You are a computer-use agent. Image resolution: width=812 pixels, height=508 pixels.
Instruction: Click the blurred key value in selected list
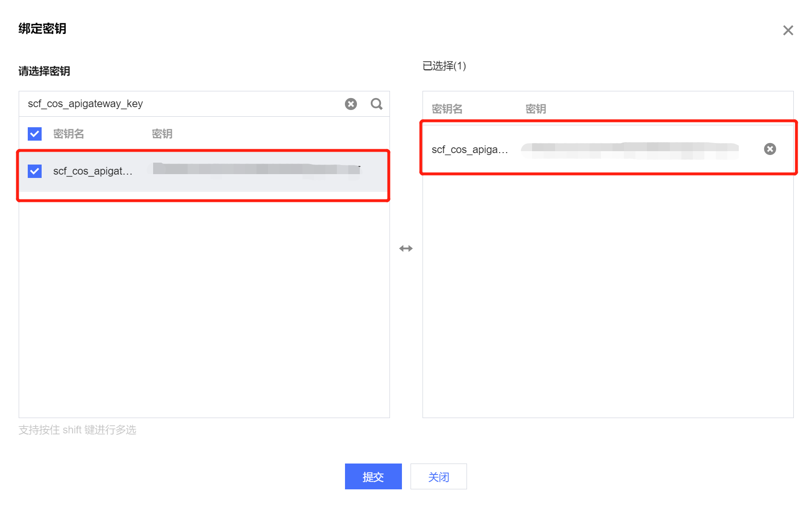[630, 150]
